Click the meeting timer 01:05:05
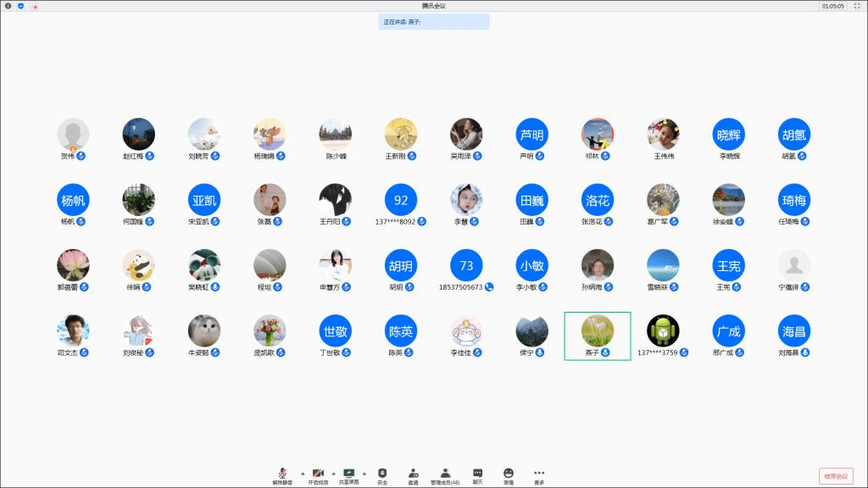Viewport: 868px width, 488px height. pos(832,6)
